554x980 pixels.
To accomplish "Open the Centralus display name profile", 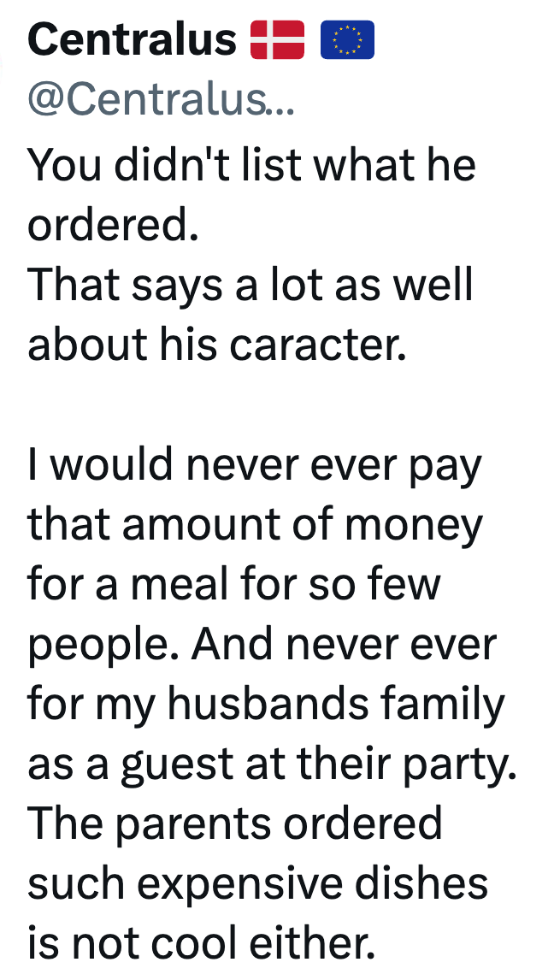I will 132,39.
